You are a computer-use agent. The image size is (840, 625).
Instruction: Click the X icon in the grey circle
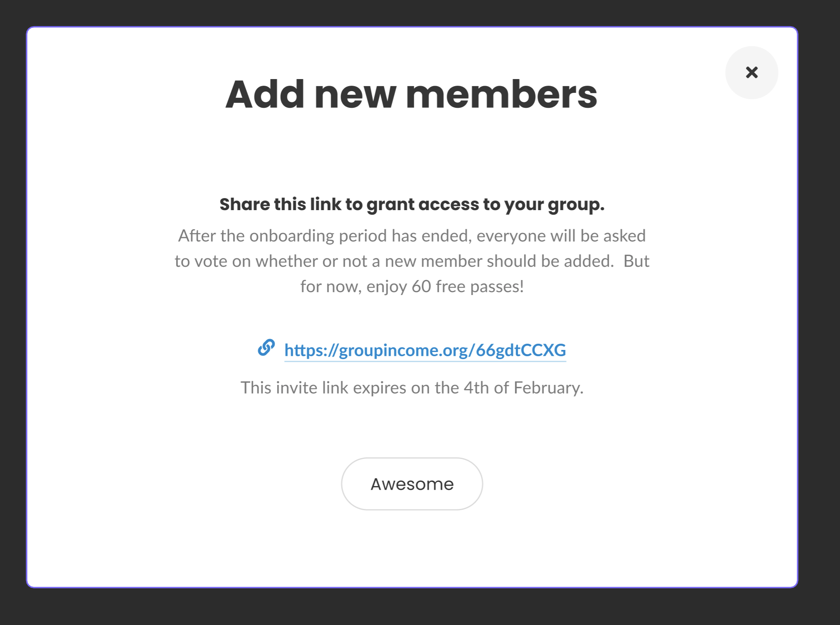pos(751,73)
